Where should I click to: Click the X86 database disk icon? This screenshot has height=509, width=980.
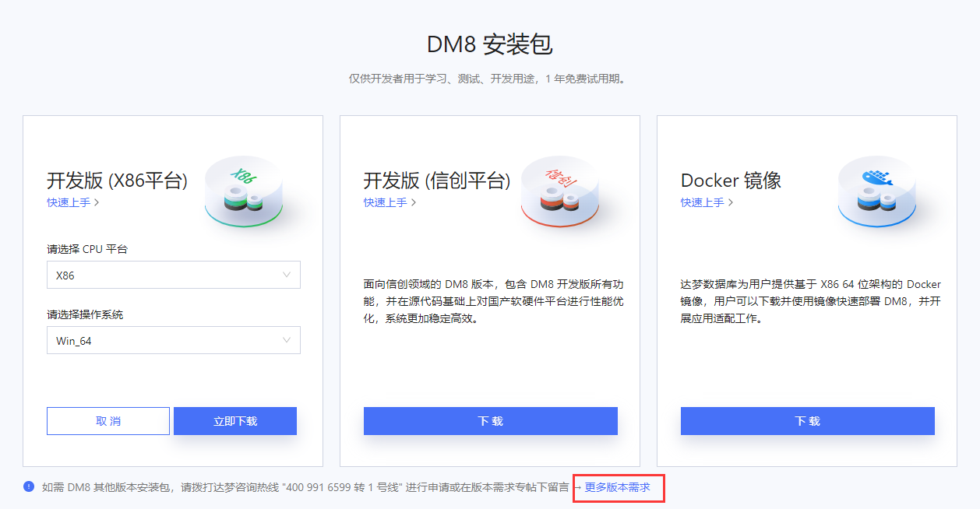(243, 191)
